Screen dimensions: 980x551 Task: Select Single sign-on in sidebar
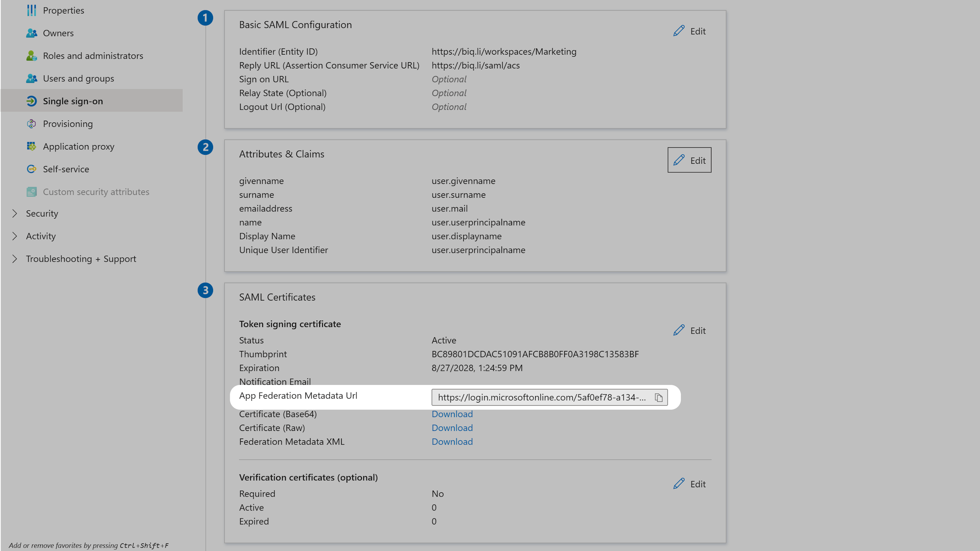[92, 101]
